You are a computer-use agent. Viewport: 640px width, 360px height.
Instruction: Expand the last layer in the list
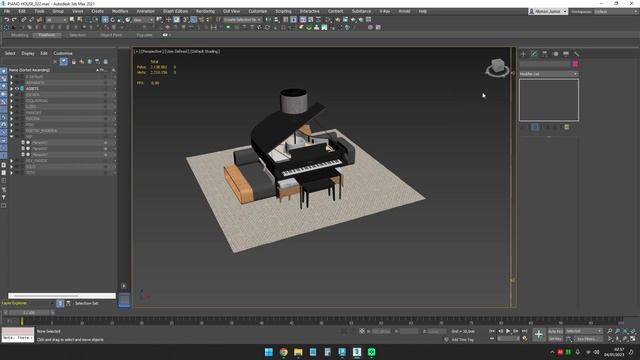(11, 173)
